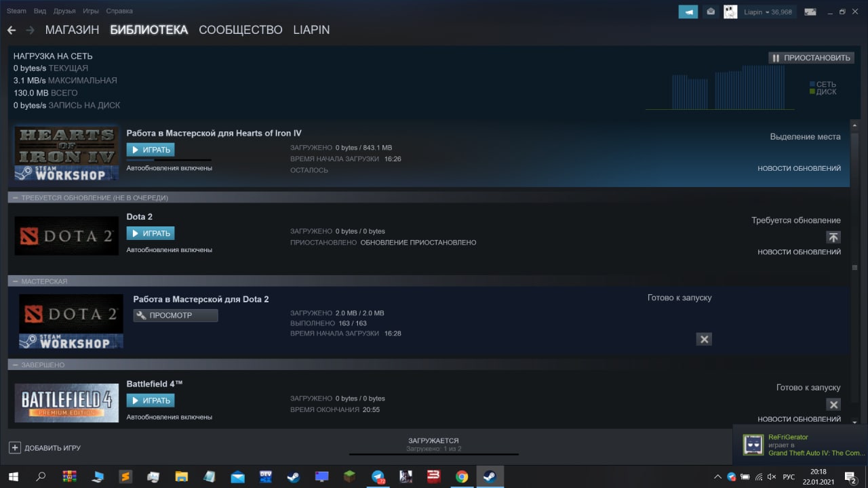Screen dimensions: 868x488
Task: Open the announcements megaphone icon
Action: (x=688, y=12)
